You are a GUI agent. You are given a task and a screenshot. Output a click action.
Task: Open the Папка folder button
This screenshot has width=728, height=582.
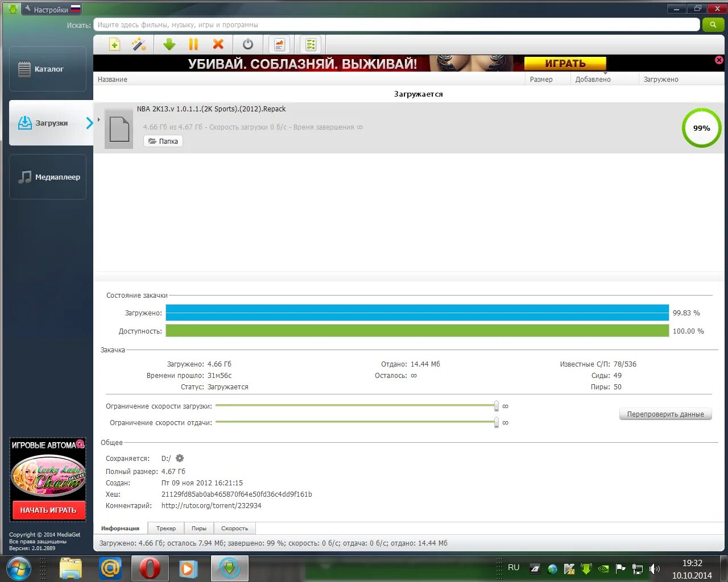tap(163, 141)
